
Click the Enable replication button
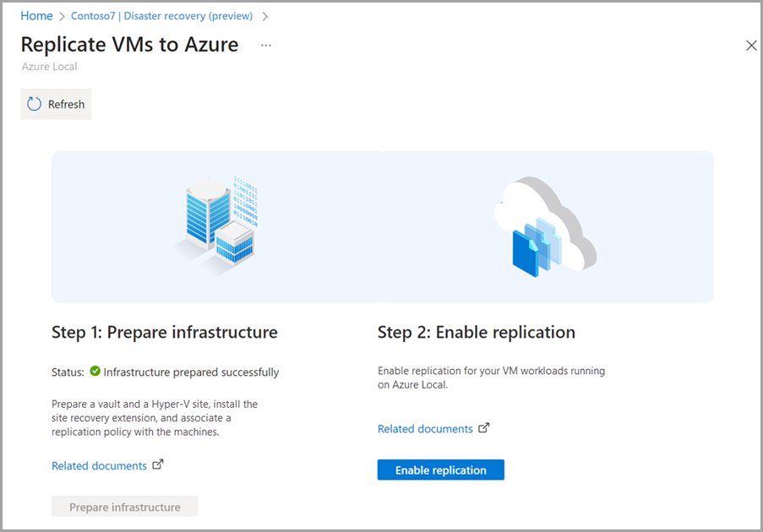[x=440, y=470]
